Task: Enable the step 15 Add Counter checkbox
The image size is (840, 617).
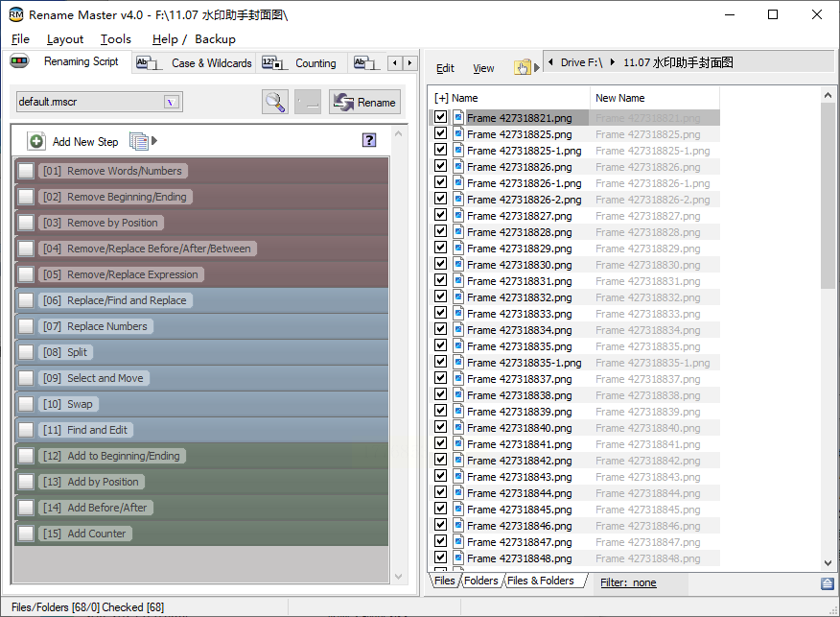Action: tap(26, 534)
